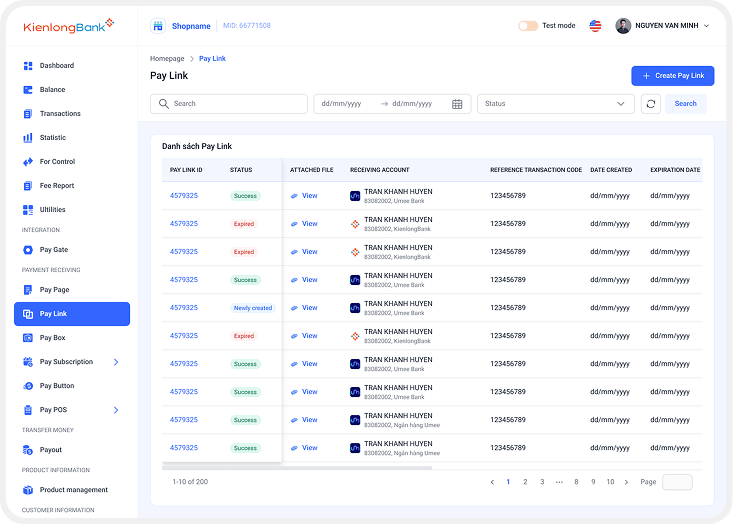The image size is (733, 524).
Task: Open the first row's 4579325 Pay Link ID
Action: (184, 196)
